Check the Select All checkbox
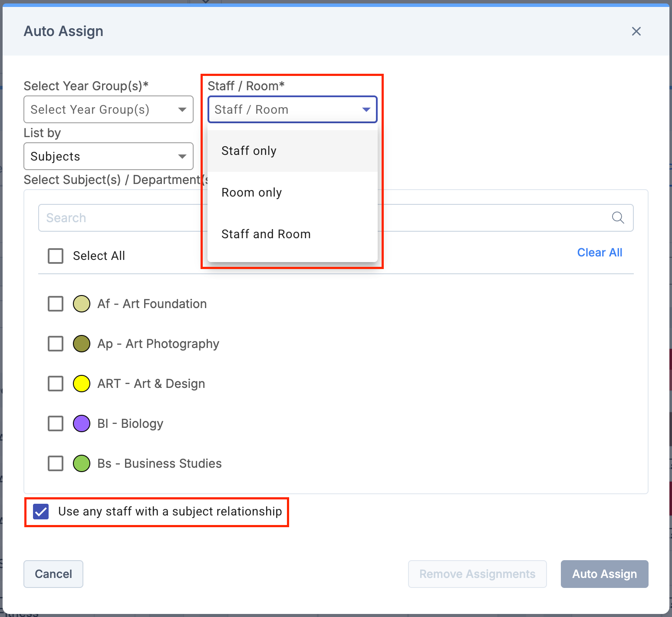The image size is (672, 617). 56,256
